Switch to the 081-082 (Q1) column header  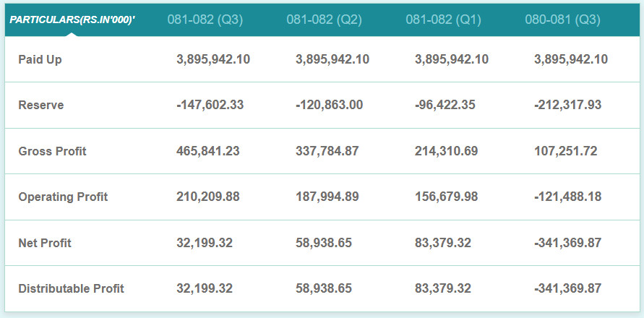click(x=444, y=20)
